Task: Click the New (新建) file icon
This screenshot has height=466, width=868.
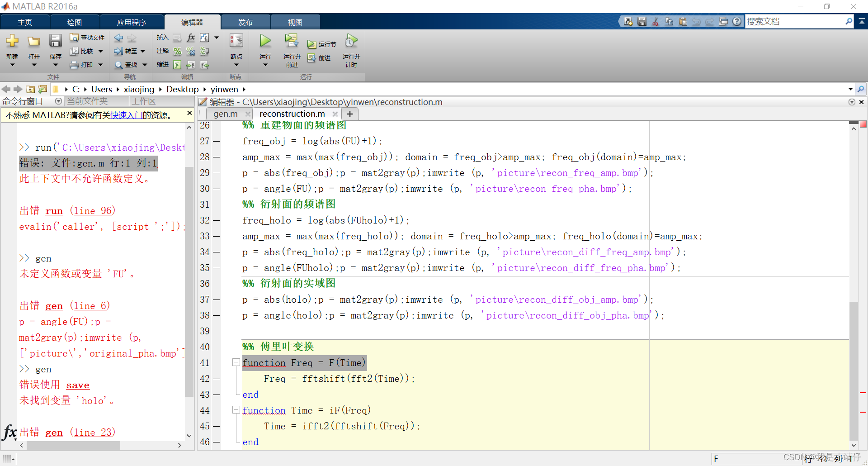Action: 12,41
